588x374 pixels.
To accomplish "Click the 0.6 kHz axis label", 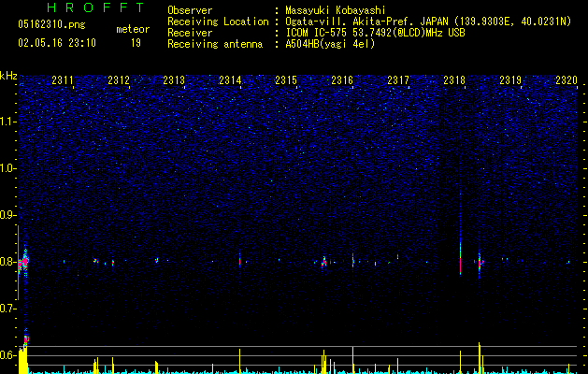I will pos(8,355).
